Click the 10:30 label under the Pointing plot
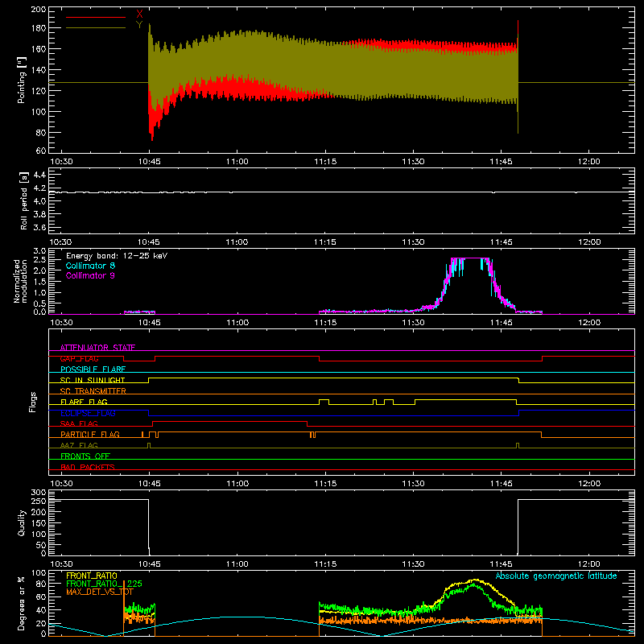This screenshot has height=644, width=644. [61, 162]
